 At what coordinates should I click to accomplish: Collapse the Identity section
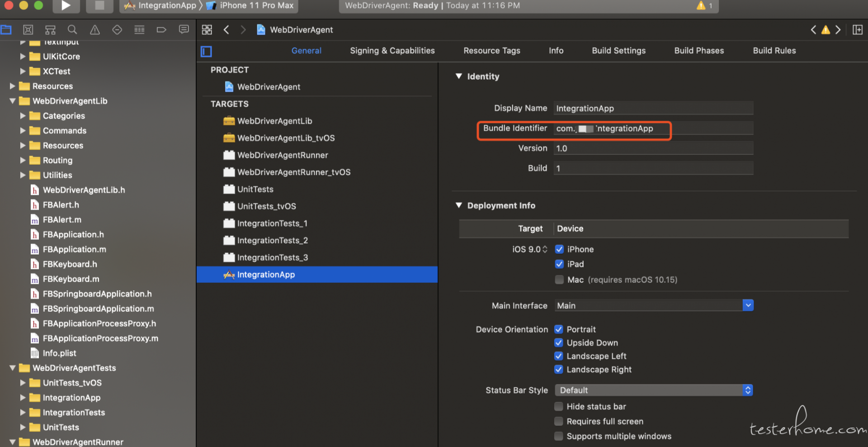tap(459, 76)
